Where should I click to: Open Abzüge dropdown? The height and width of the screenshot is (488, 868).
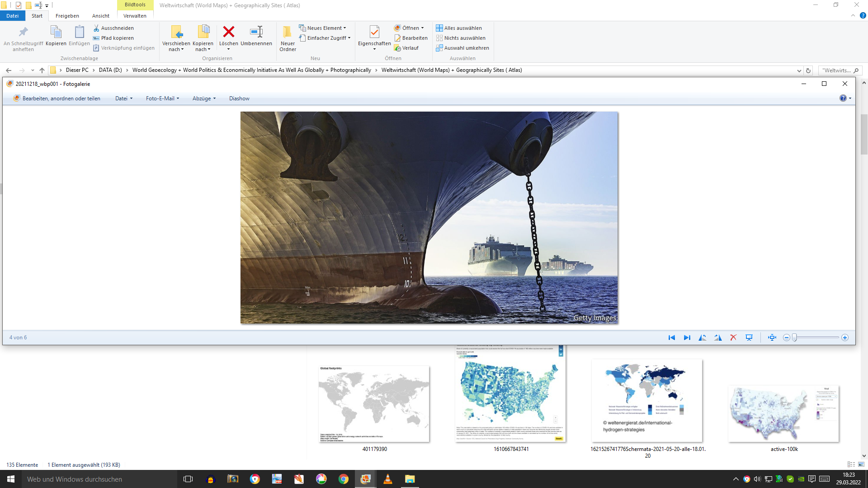click(204, 99)
